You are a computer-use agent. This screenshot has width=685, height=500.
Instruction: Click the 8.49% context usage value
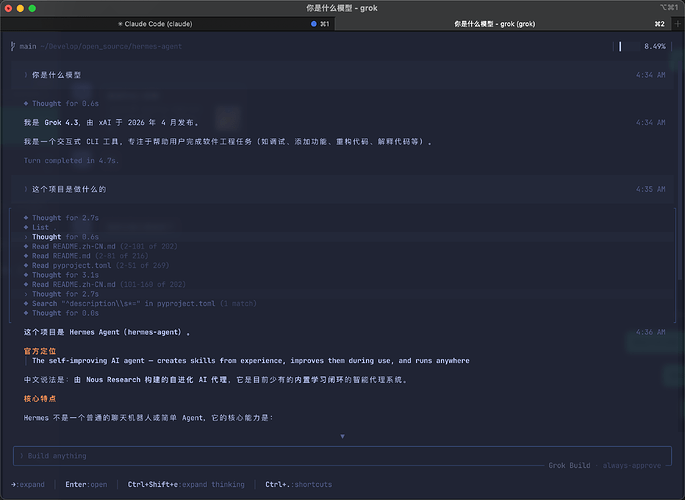654,46
